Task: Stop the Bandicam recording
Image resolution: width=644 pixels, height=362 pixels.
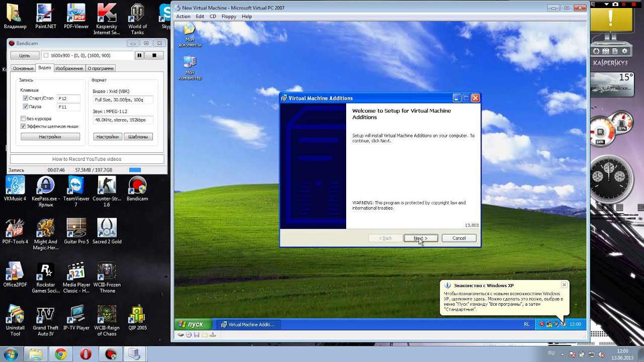Action: click(x=154, y=55)
